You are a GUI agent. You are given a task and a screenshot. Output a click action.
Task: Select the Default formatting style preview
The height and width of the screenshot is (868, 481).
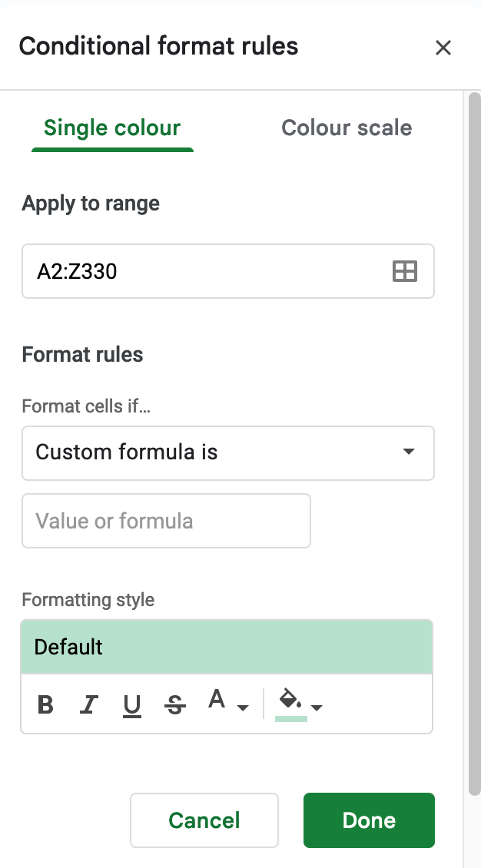click(226, 647)
